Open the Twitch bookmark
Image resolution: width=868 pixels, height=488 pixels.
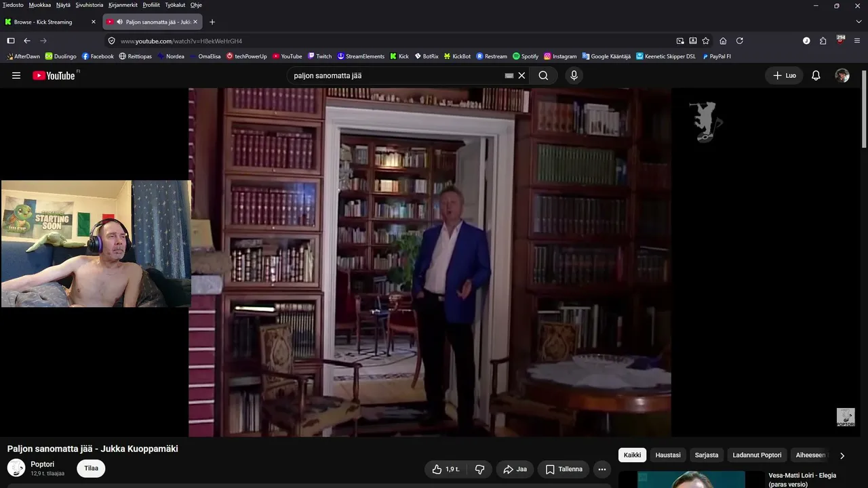point(319,56)
